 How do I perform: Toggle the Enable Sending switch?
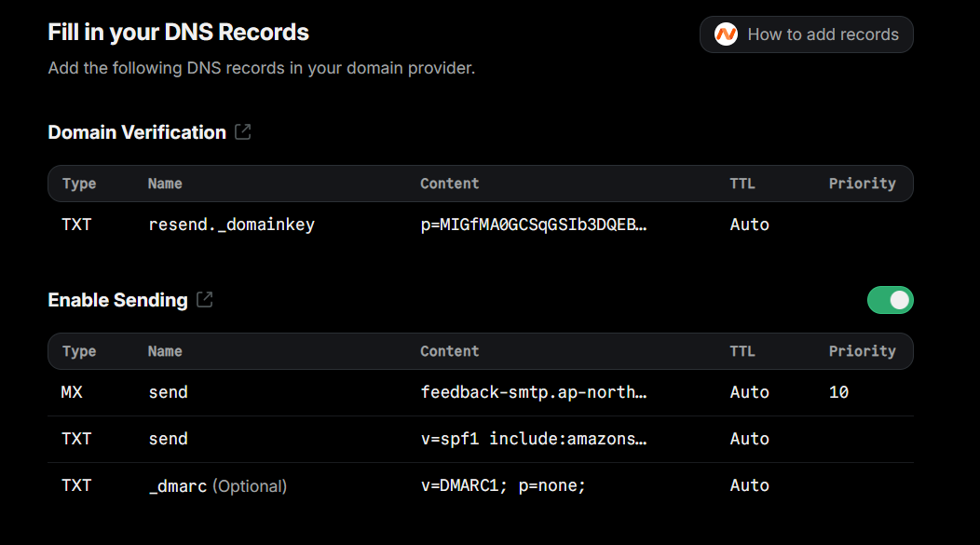890,300
